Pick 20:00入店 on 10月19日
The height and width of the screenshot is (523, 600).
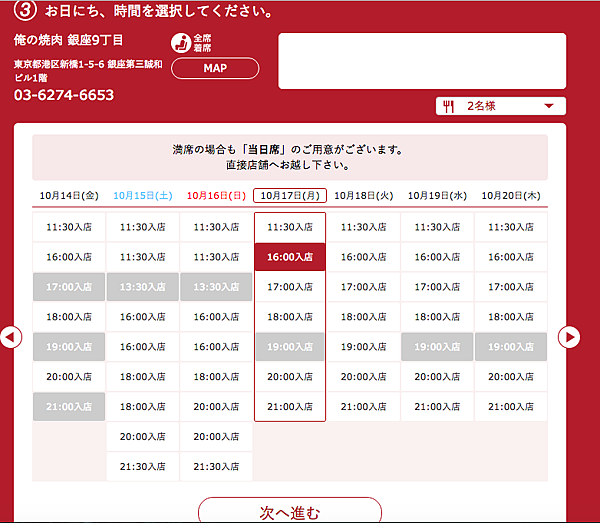(437, 376)
